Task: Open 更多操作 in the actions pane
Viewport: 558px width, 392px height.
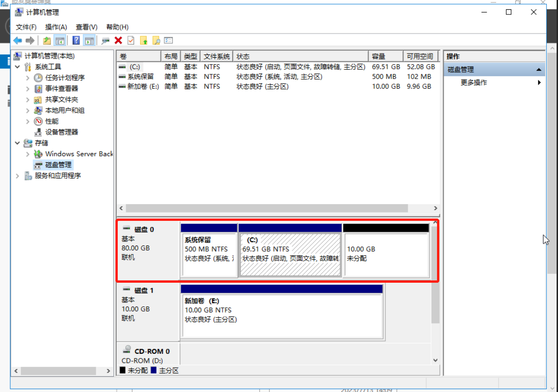Action: coord(474,82)
